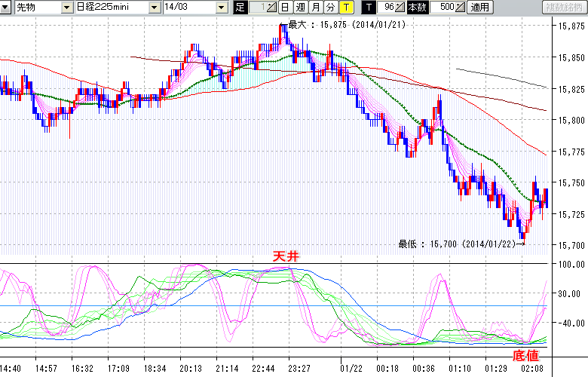Switch chart to daily bars with 日 button
The image size is (588, 377).
pyautogui.click(x=286, y=7)
